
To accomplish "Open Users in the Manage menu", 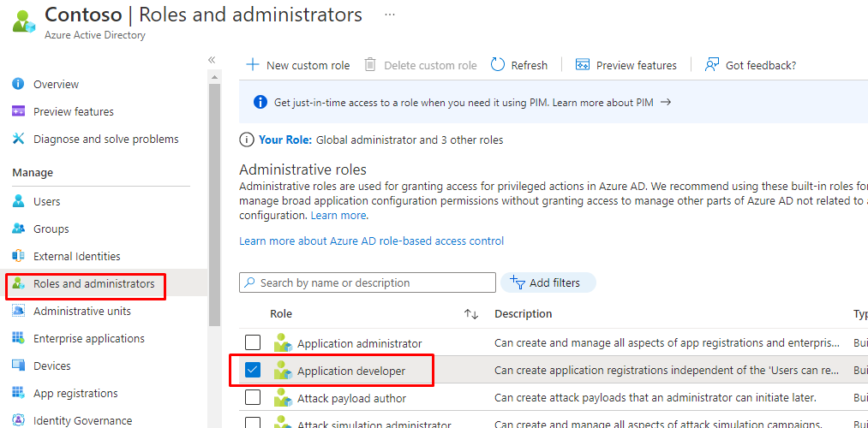I will point(46,201).
